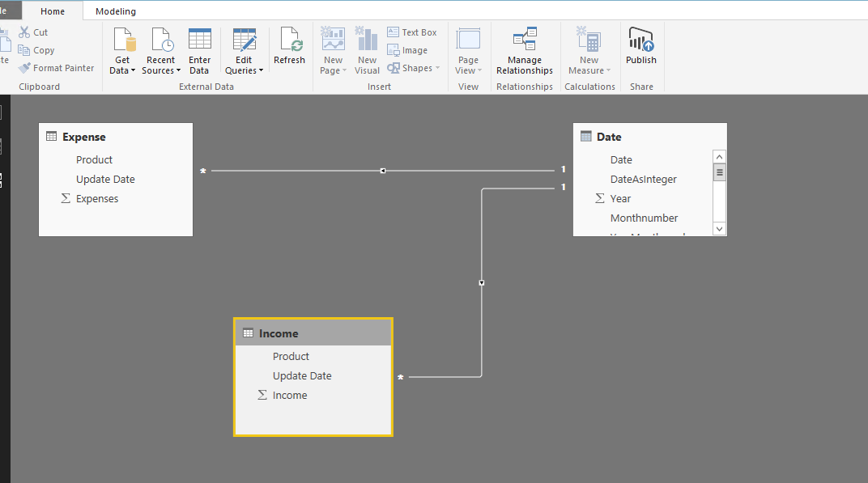Expand the Get Data dropdown arrow
The image size is (868, 483).
[133, 71]
